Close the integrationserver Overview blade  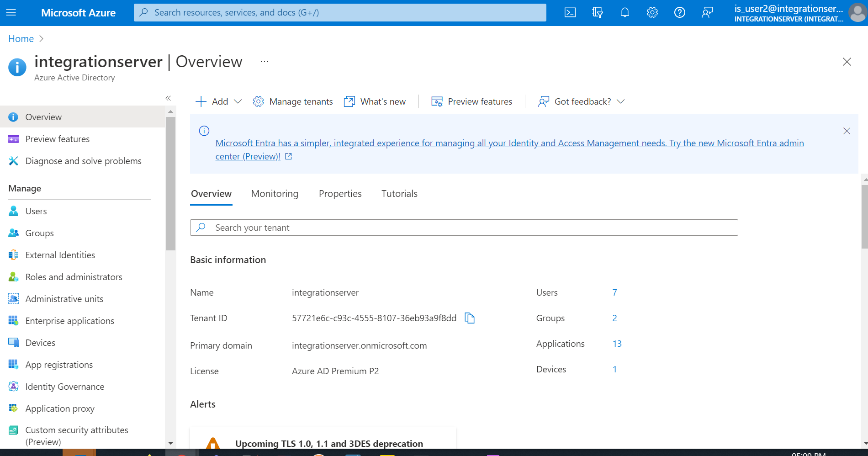(x=847, y=62)
